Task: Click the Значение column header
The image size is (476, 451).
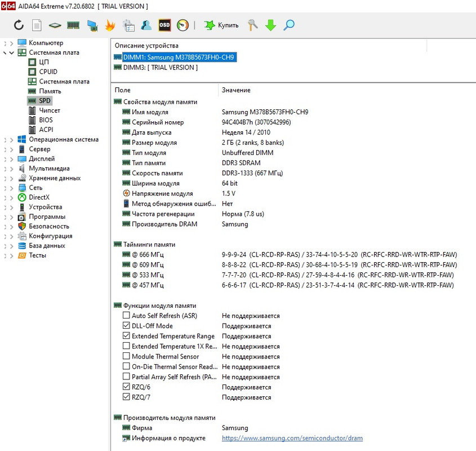Action: 236,90
